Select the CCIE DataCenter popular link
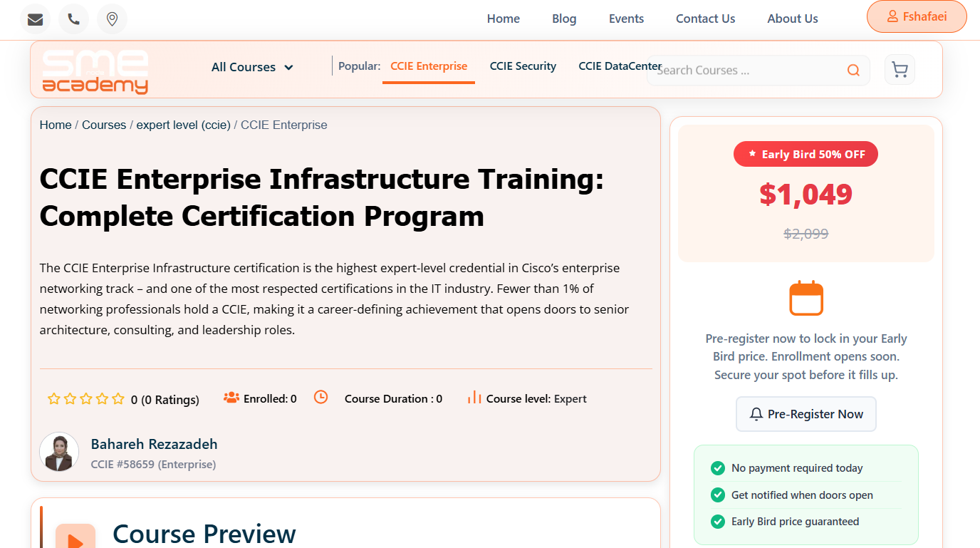This screenshot has width=980, height=548. pyautogui.click(x=620, y=66)
